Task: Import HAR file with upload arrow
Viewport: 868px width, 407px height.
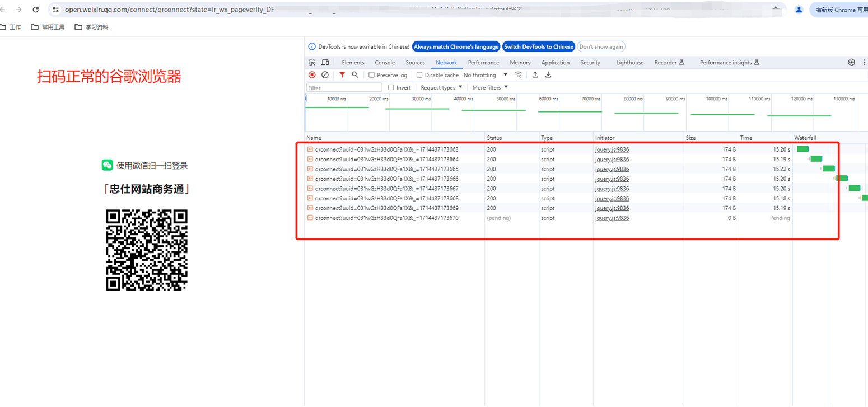Action: click(535, 75)
